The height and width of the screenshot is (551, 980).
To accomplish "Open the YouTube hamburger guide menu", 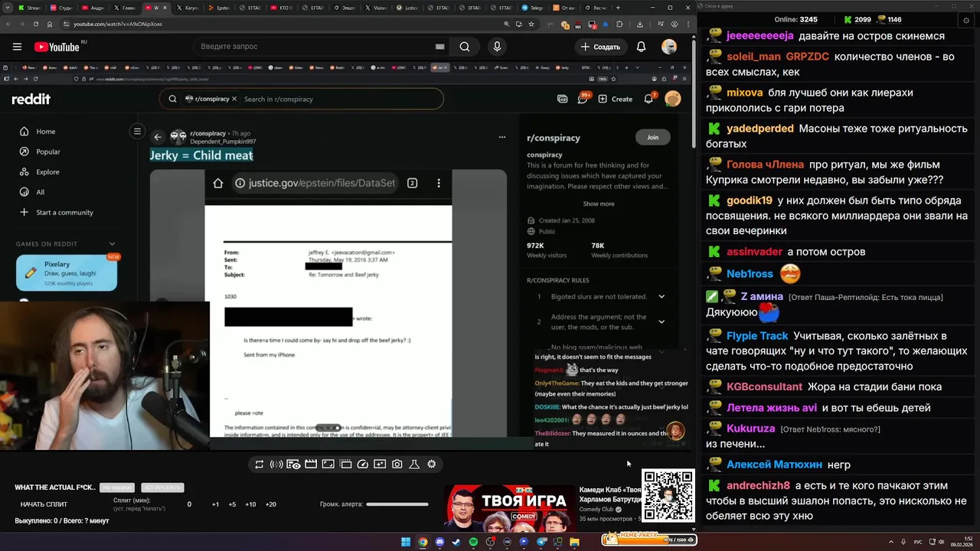I will tap(17, 47).
